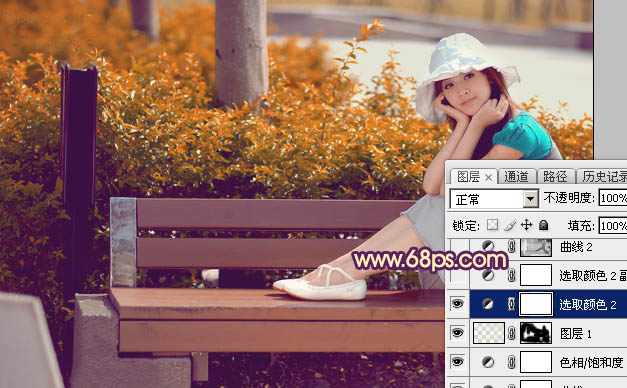627x388 pixels.
Task: Switch to the 通道 tab
Action: click(x=516, y=176)
